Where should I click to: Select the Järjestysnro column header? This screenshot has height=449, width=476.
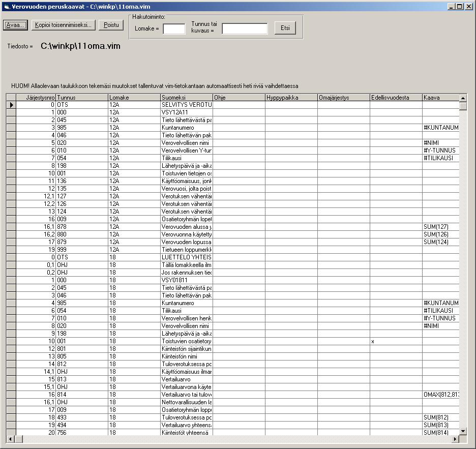[36, 98]
